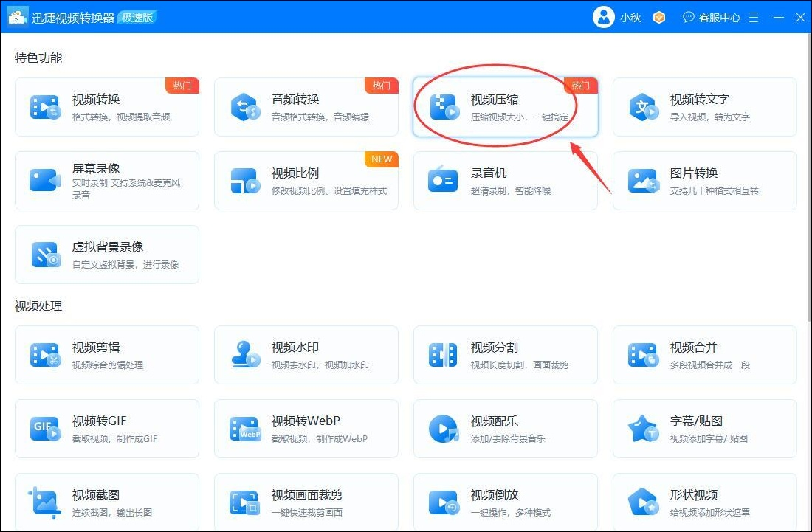Click text 视频添加字幕/ 贴图
The image size is (812, 532).
click(709, 439)
